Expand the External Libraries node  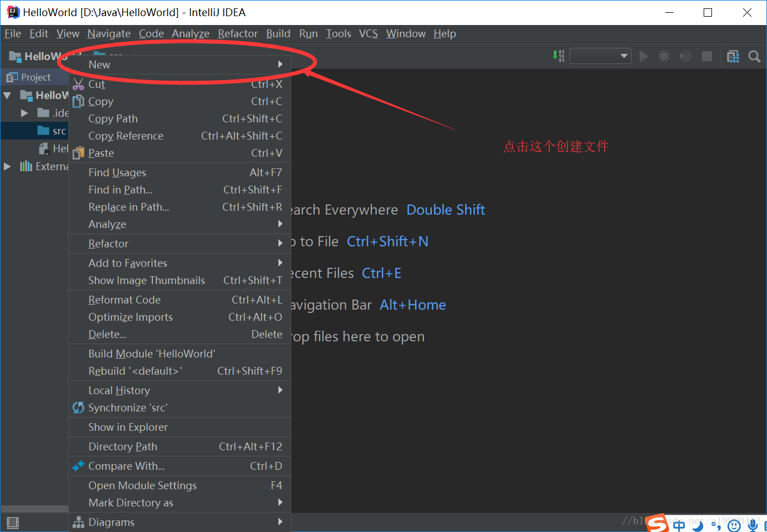click(7, 166)
